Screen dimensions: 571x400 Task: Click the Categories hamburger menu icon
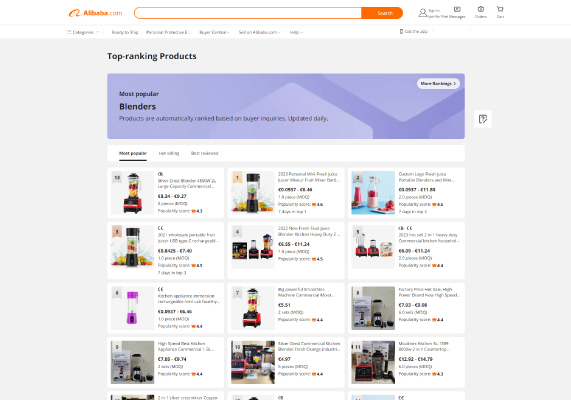(68, 32)
